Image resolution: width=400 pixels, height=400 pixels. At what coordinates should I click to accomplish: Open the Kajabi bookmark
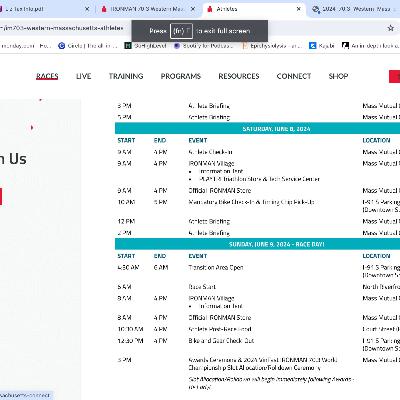pos(322,46)
